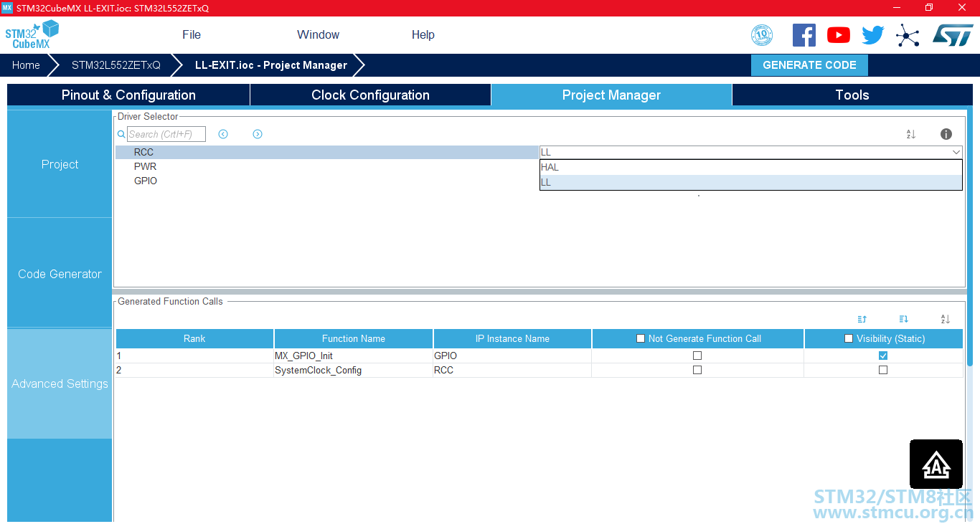Open the ST 10-year anniversary badge
980x529 pixels.
[761, 34]
